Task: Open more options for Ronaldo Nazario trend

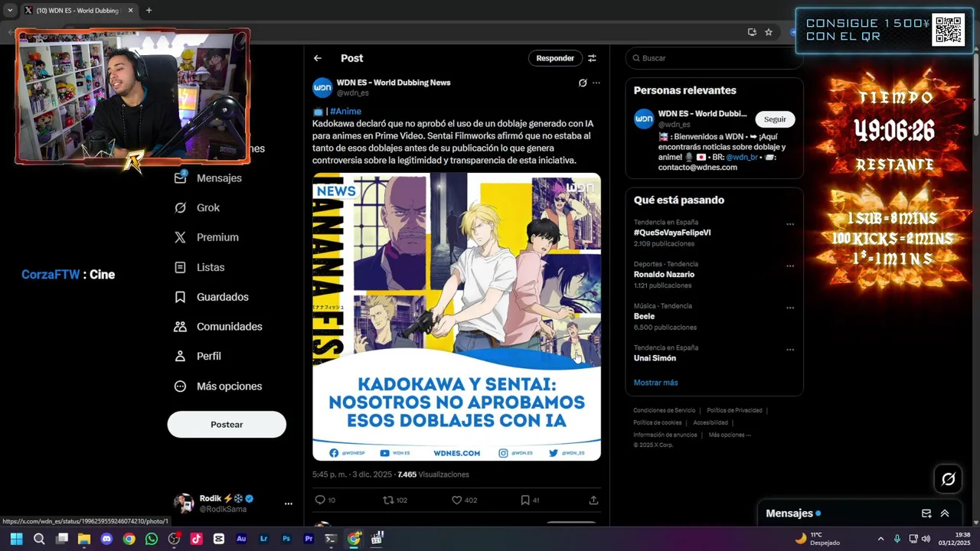Action: pos(790,266)
